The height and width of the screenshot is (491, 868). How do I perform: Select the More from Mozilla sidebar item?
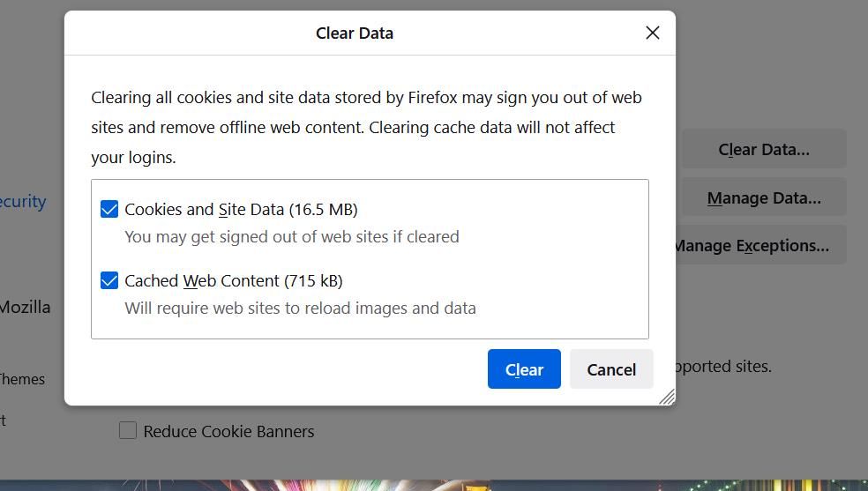pos(25,307)
